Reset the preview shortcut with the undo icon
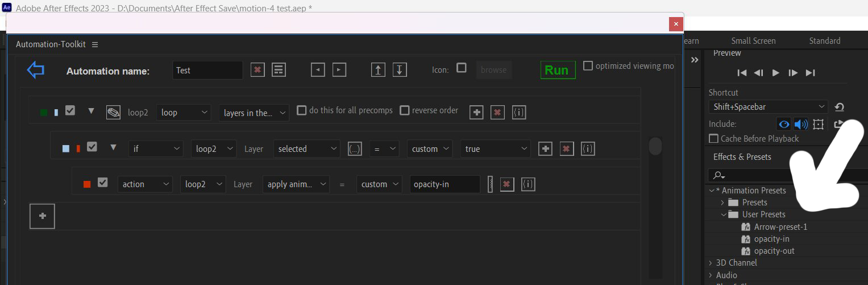This screenshot has height=285, width=868. coord(839,107)
